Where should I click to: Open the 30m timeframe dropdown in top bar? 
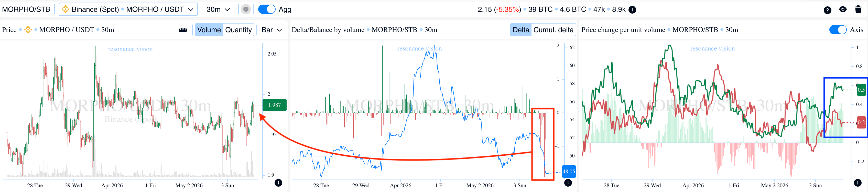[x=218, y=9]
